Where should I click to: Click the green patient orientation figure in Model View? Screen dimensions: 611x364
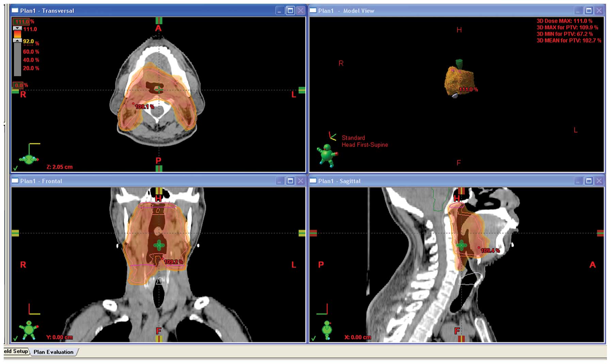coord(327,155)
